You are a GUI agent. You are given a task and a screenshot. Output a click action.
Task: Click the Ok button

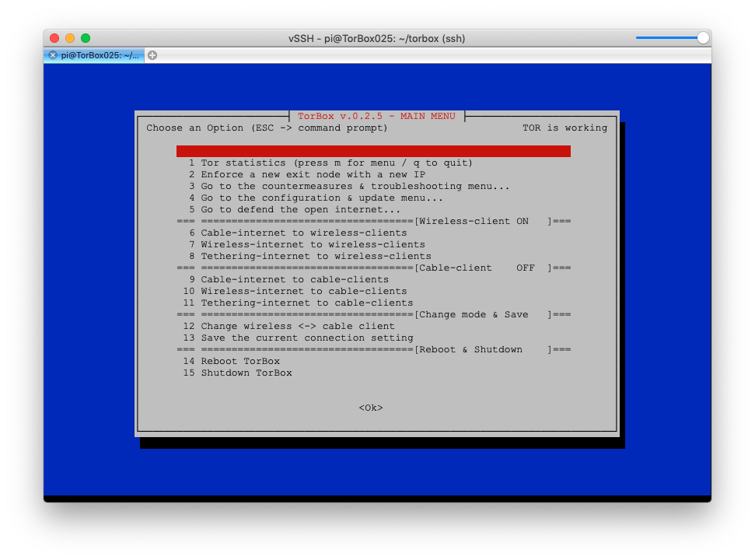[x=371, y=408]
